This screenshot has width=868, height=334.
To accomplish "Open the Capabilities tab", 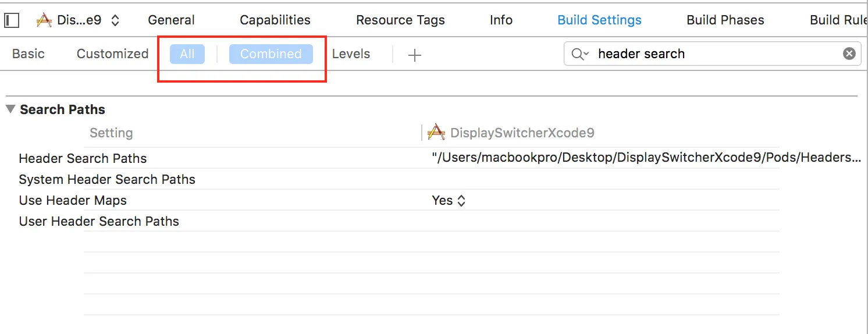I will pyautogui.click(x=275, y=20).
